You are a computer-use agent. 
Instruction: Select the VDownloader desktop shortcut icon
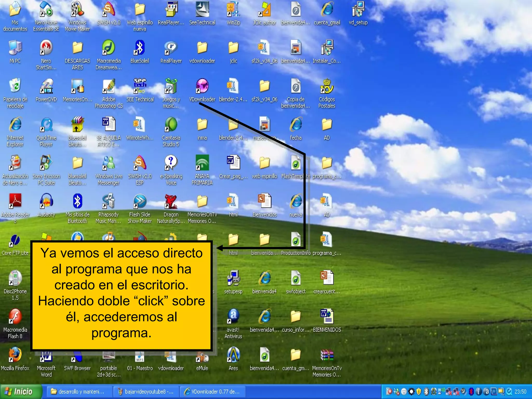point(202,87)
